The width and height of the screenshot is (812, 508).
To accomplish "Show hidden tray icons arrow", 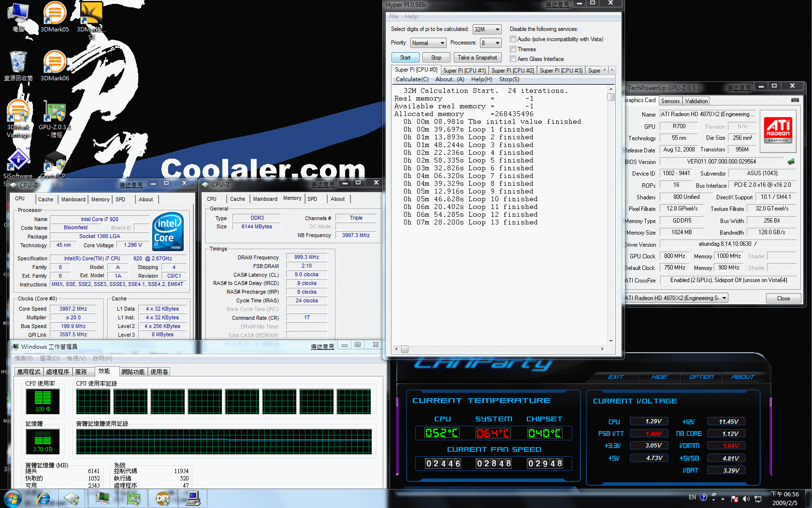I will (723, 498).
